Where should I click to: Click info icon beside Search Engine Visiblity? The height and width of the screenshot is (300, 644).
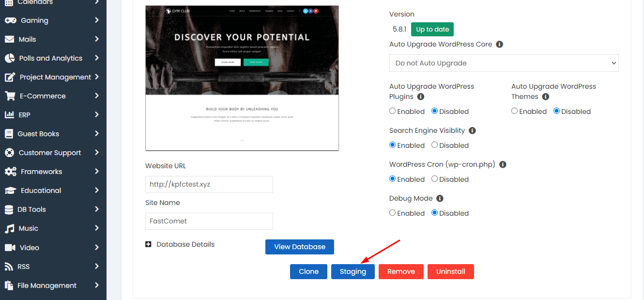pos(472,130)
